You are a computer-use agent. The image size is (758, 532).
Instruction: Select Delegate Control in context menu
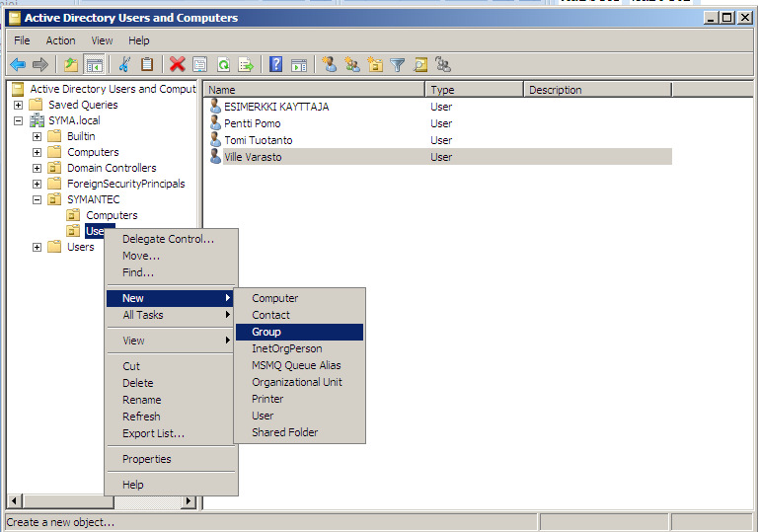coord(171,239)
